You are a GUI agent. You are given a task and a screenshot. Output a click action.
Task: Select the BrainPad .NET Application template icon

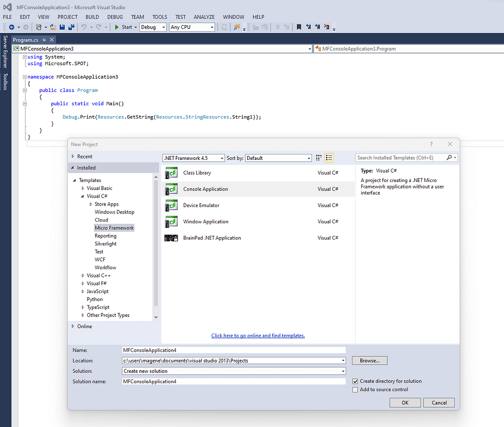tap(171, 238)
